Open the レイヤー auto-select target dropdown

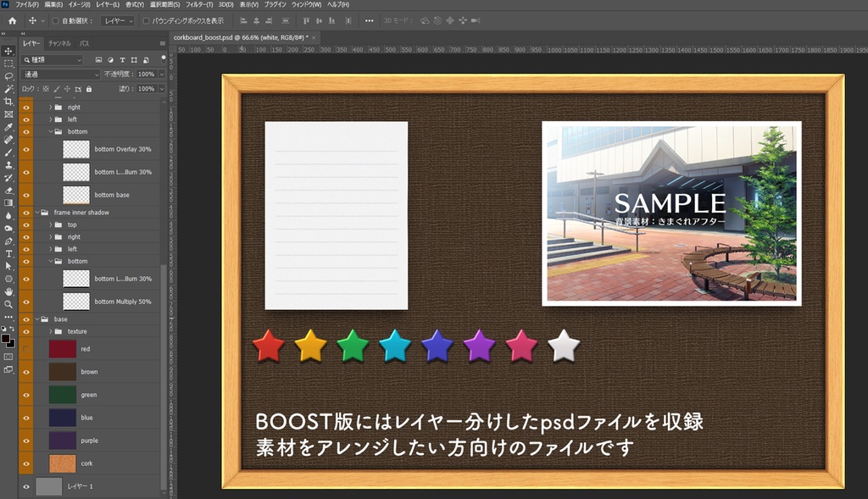pos(119,21)
